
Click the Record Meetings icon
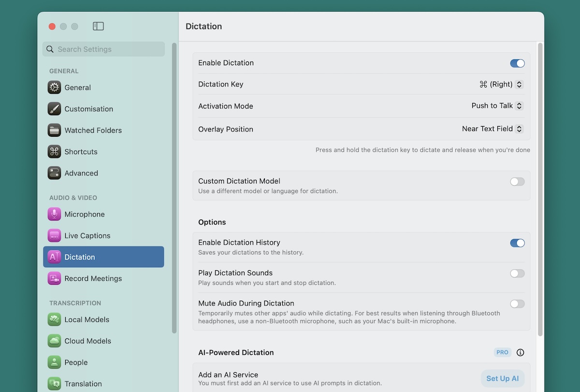pyautogui.click(x=54, y=278)
